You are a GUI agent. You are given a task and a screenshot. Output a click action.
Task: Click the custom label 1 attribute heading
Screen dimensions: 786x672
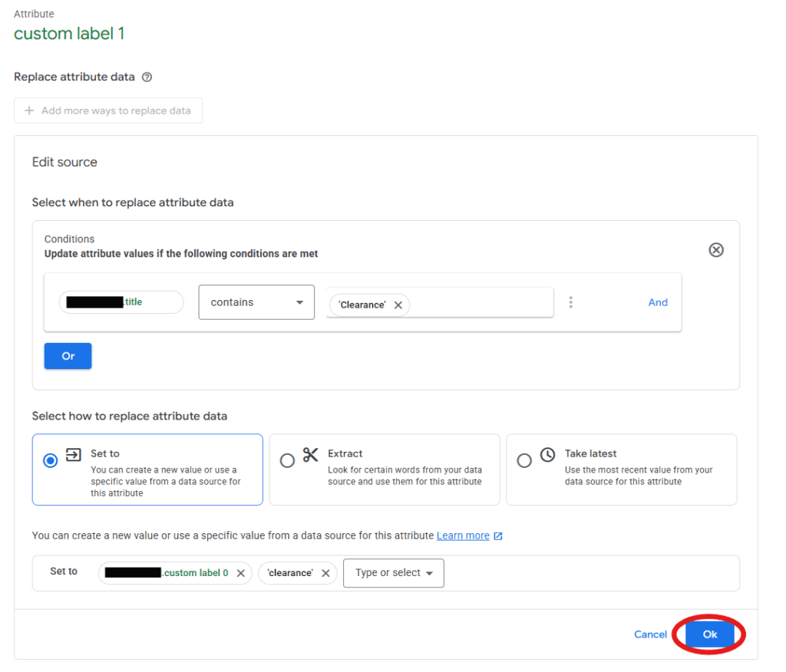69,34
